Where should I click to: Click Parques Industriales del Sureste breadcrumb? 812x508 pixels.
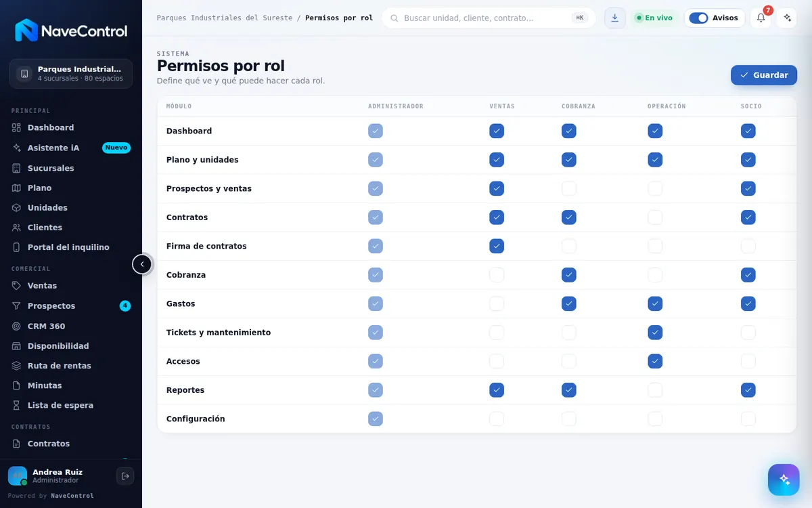pos(225,18)
